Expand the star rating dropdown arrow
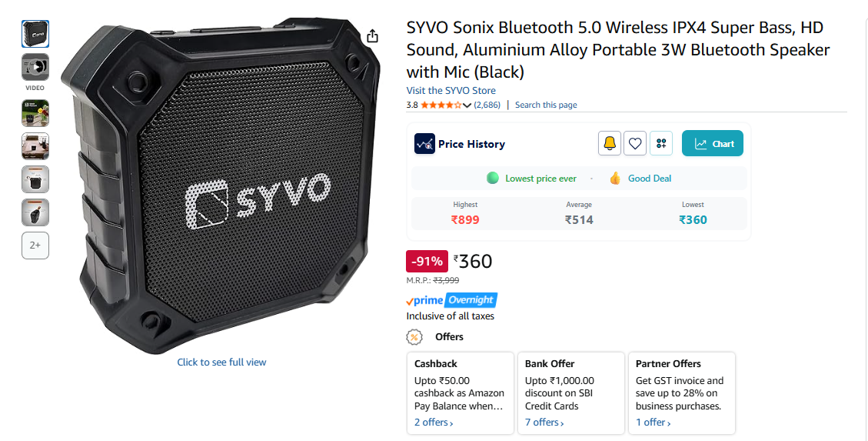The width and height of the screenshot is (868, 441). click(467, 105)
